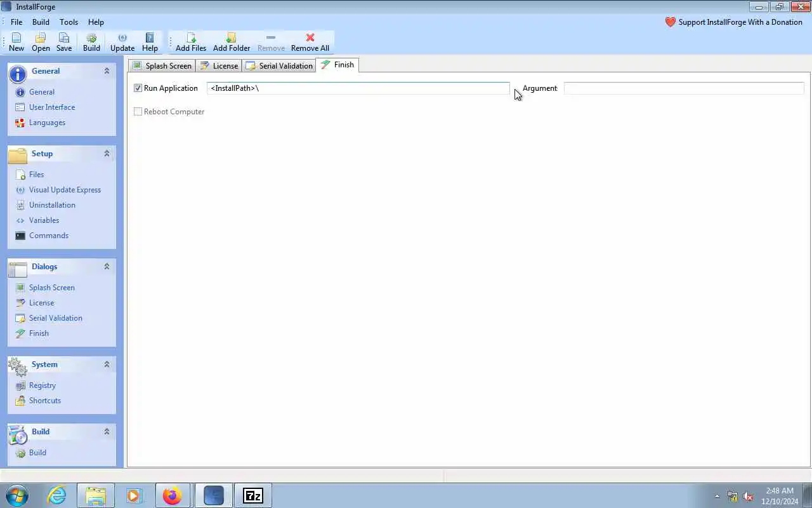Click the Argument input field
812x508 pixels.
pos(684,88)
